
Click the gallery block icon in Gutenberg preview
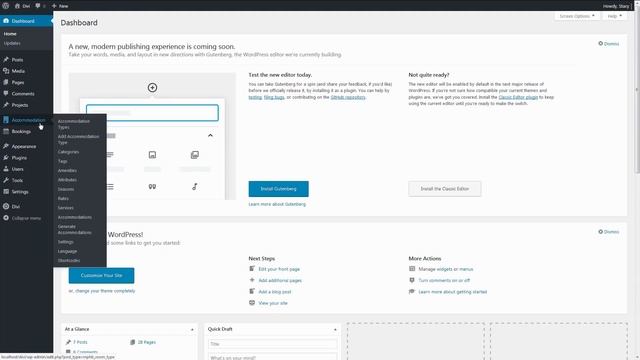pyautogui.click(x=195, y=155)
